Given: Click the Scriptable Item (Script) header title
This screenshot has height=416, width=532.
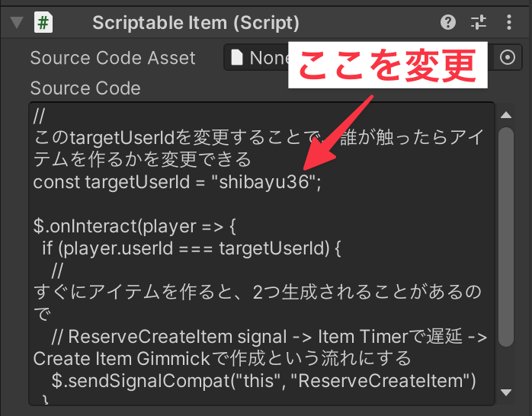Looking at the screenshot, I should click(x=196, y=23).
